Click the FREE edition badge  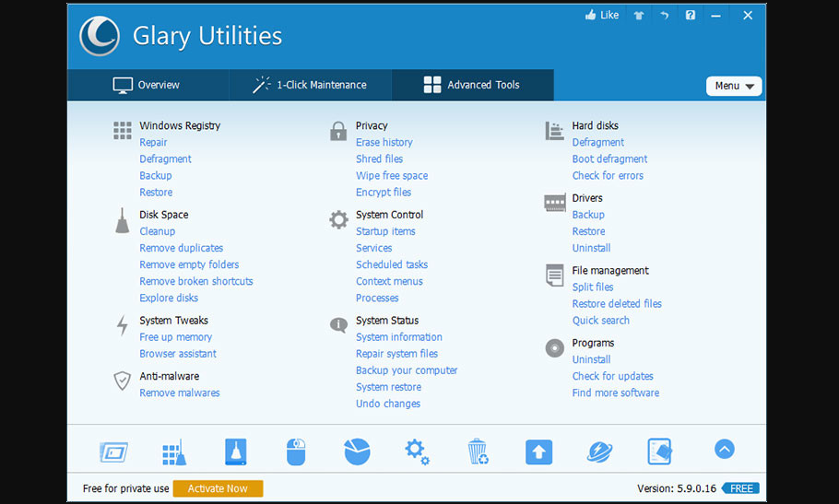click(x=740, y=488)
